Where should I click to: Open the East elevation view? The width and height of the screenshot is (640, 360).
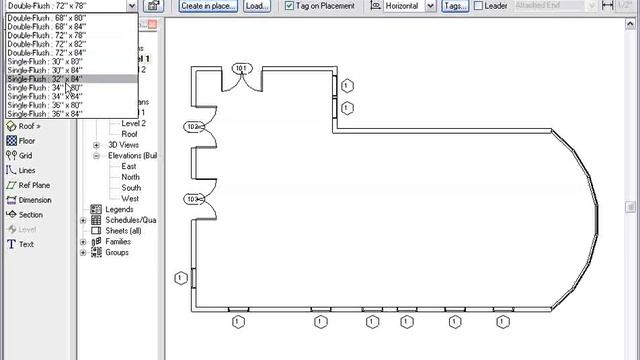pyautogui.click(x=129, y=166)
